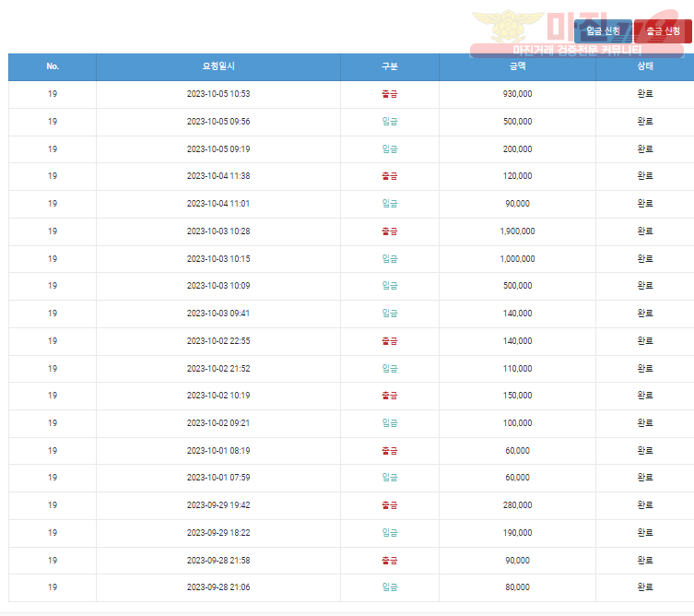Click the 2023-09-28 21:06 date cell
This screenshot has height=616, width=694.
(218, 587)
